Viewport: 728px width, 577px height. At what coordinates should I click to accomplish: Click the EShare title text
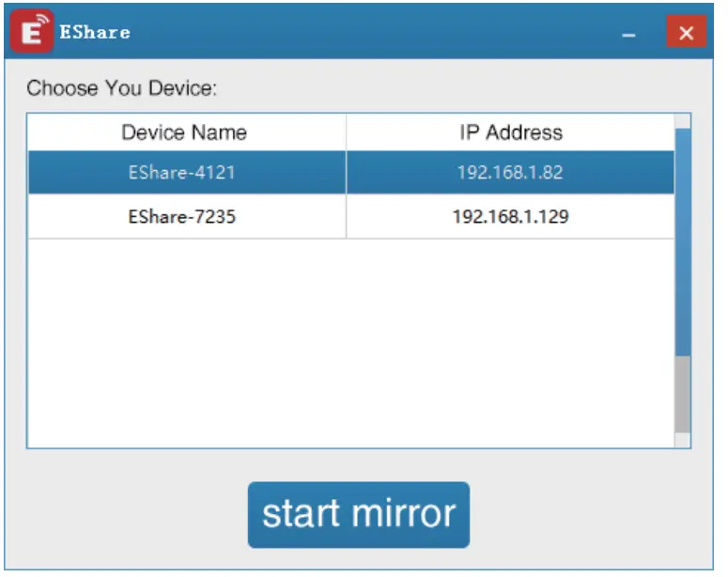[x=95, y=33]
